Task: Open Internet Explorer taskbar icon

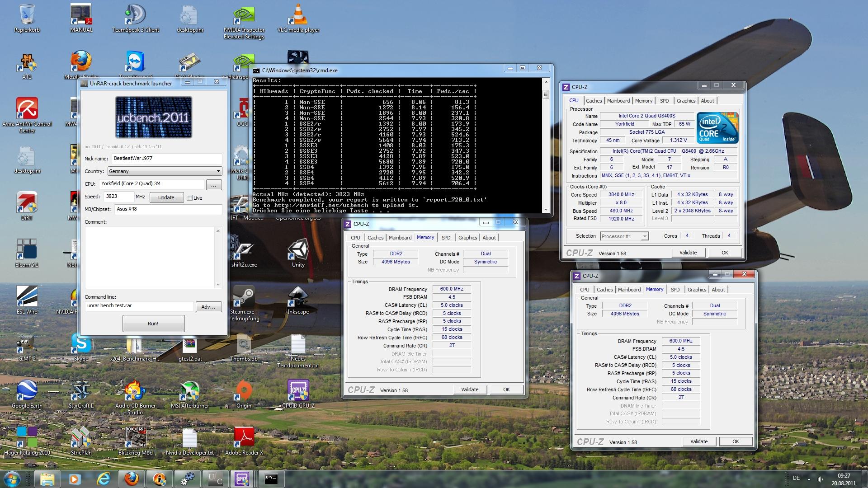Action: [x=104, y=479]
